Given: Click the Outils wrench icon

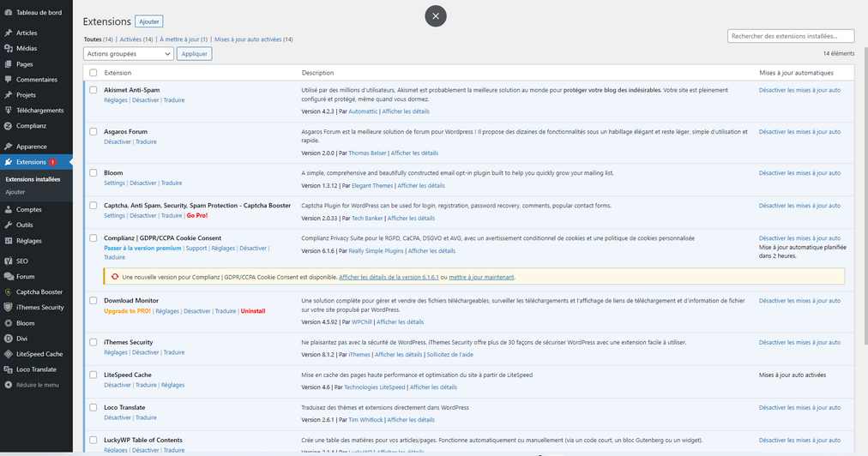Looking at the screenshot, I should [9, 225].
